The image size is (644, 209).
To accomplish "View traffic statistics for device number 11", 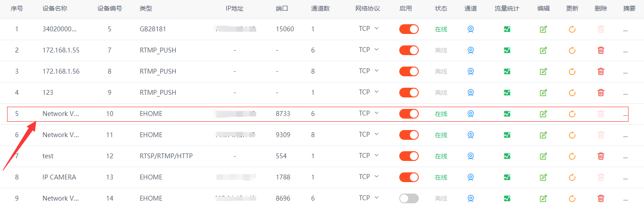I will tap(507, 135).
